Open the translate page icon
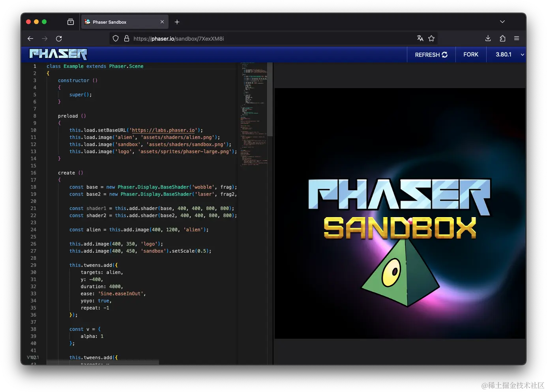547x392 pixels. coord(420,38)
